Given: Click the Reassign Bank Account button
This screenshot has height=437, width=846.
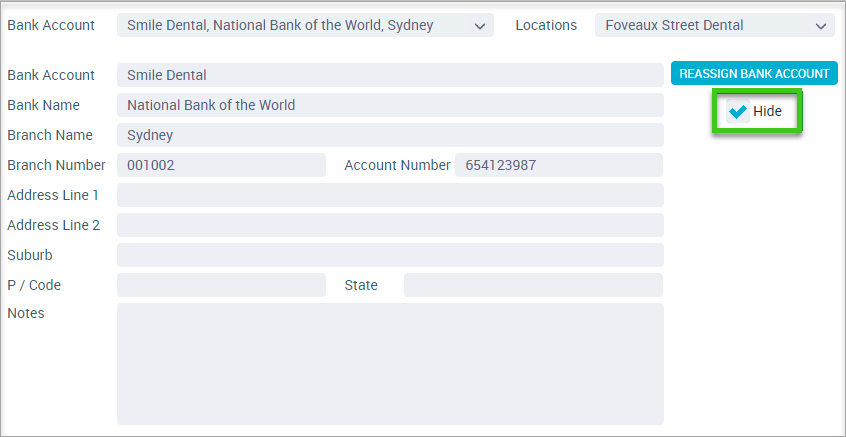Looking at the screenshot, I should [x=754, y=73].
